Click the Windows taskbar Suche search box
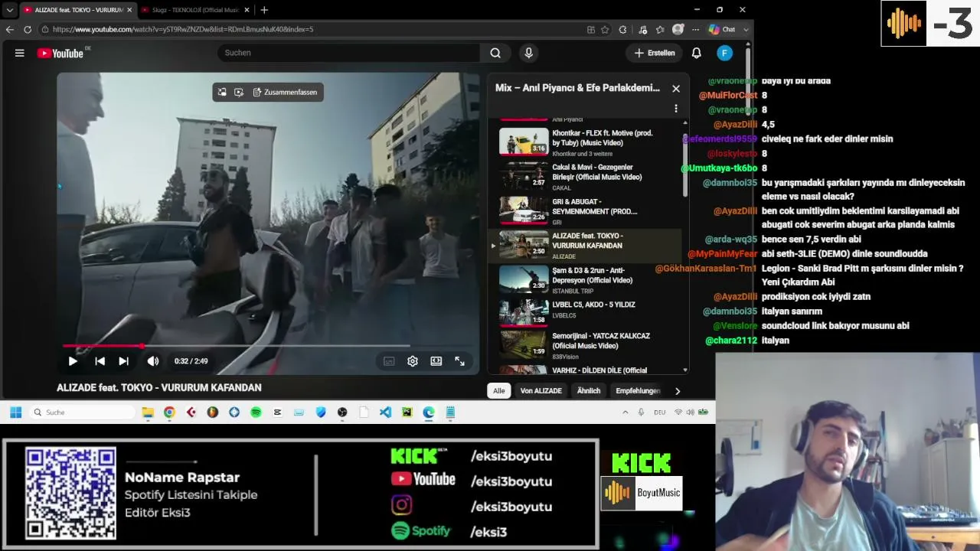980x551 pixels. pos(83,412)
